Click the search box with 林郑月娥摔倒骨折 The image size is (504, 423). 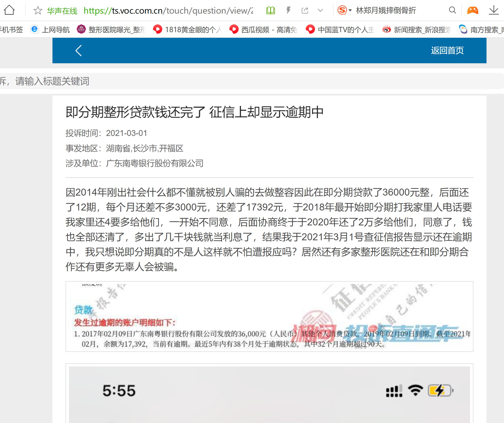pos(386,11)
